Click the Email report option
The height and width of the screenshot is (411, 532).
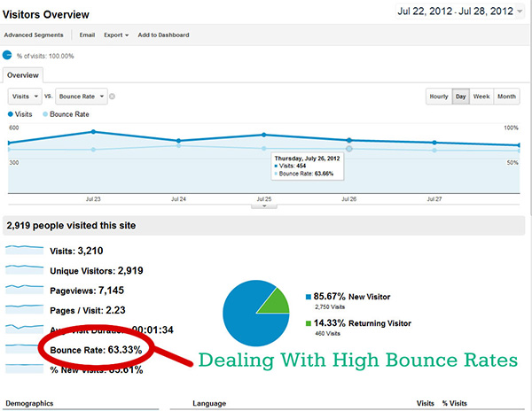click(x=86, y=35)
